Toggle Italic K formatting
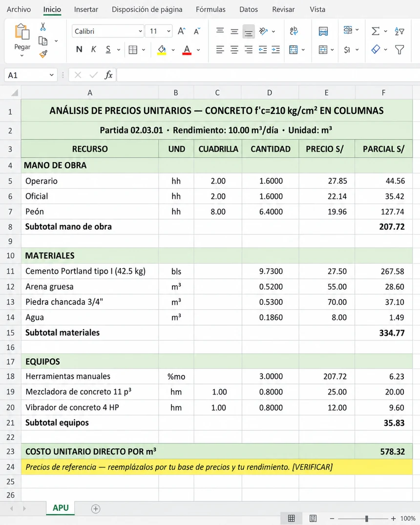420x525 pixels. (93, 49)
